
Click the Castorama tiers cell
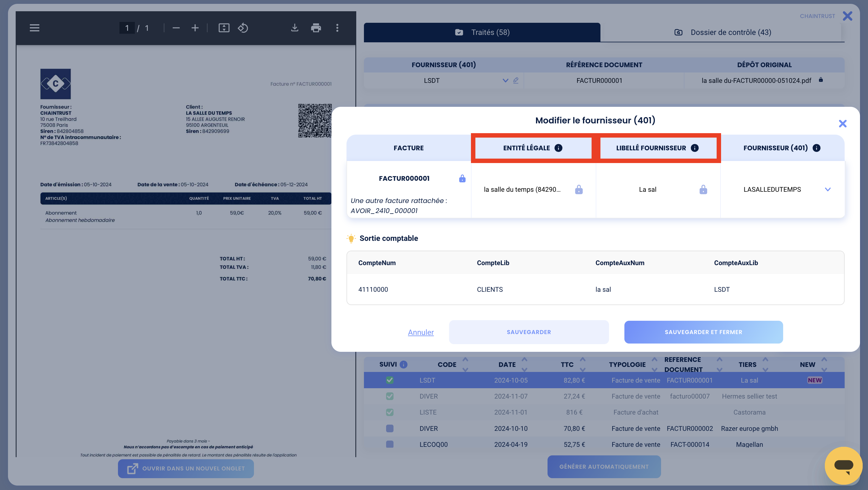point(749,412)
